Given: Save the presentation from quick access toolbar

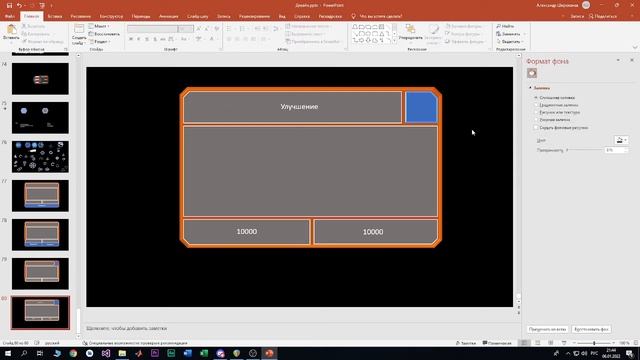Looking at the screenshot, I should 9,5.
